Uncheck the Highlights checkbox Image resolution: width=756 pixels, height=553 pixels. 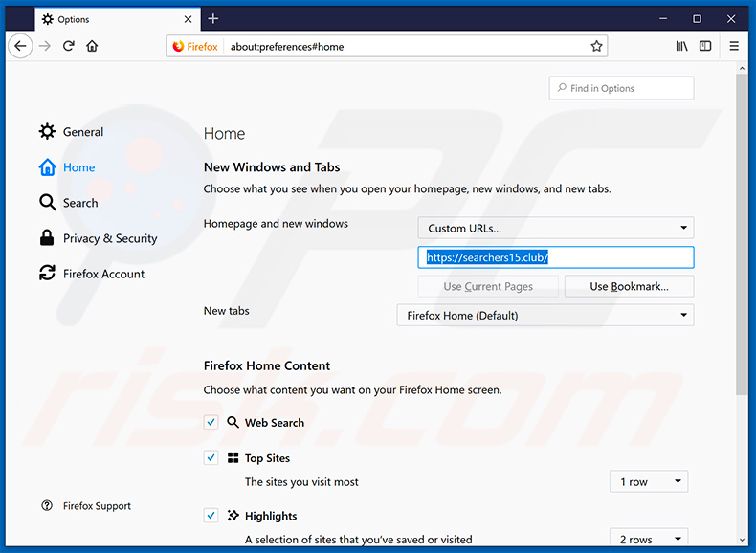(211, 516)
